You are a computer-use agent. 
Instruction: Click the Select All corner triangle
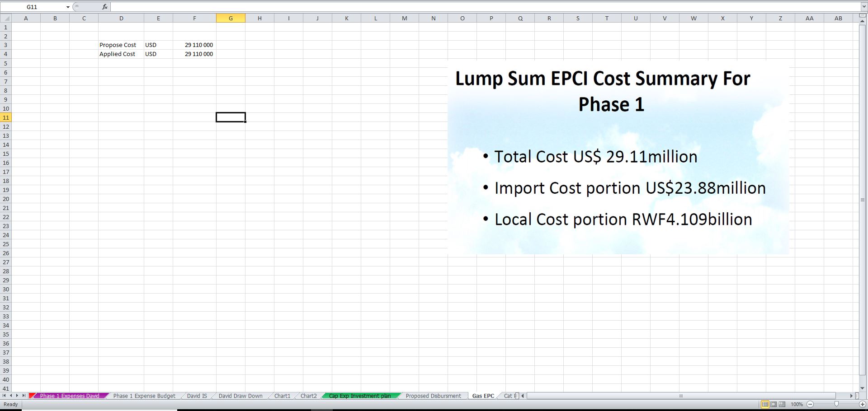[6, 19]
